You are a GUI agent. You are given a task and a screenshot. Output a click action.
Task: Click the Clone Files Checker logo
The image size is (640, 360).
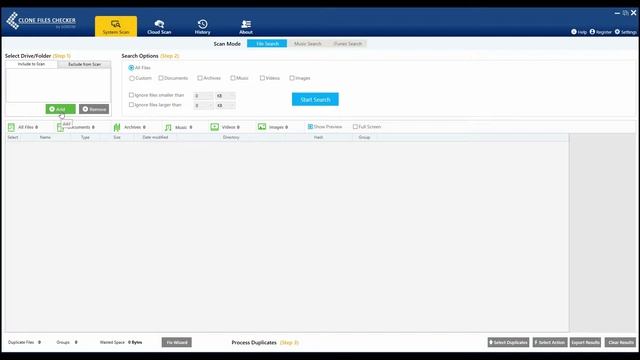41,21
